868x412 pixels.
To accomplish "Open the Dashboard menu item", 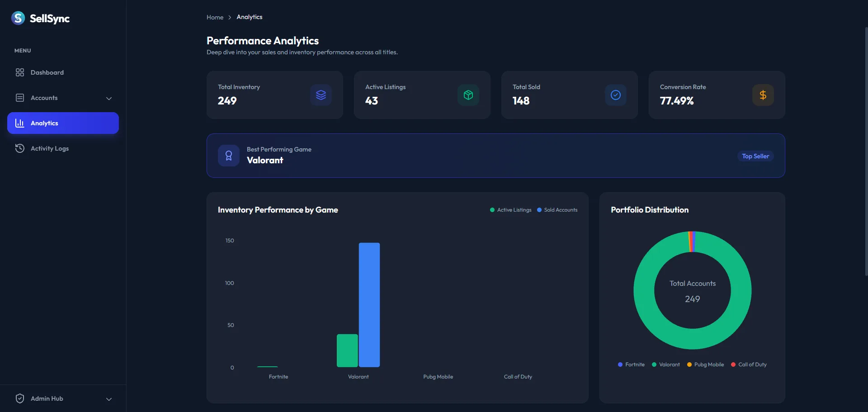I will point(63,72).
